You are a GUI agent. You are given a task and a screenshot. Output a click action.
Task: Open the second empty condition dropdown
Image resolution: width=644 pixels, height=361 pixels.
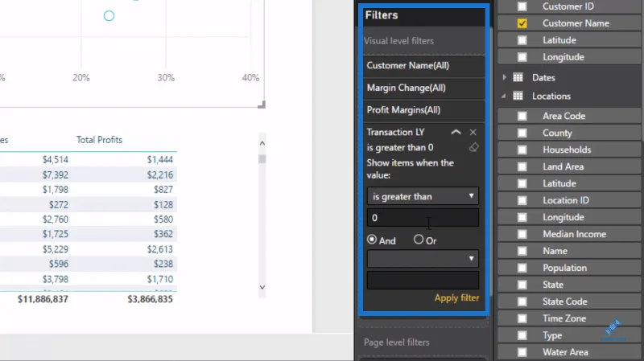[x=423, y=259]
